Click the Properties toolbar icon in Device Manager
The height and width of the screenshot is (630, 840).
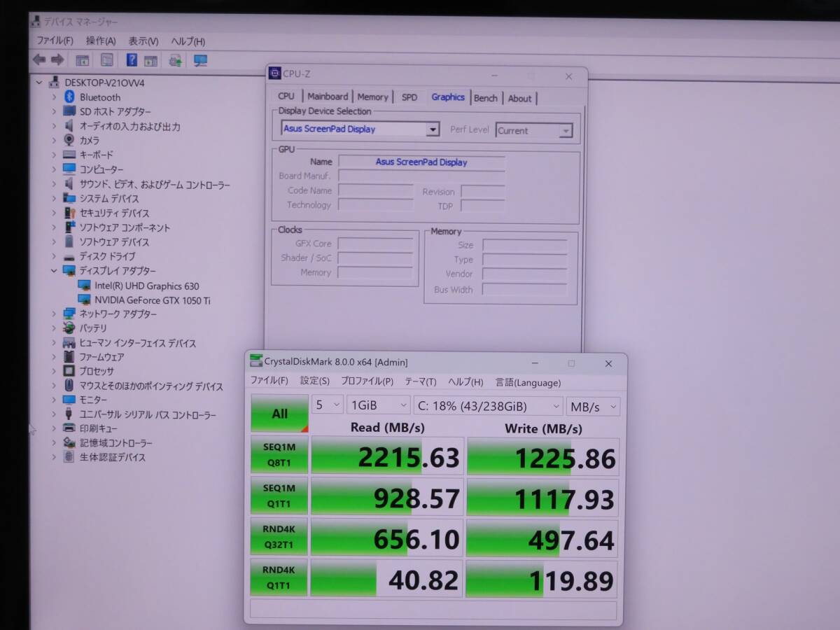coord(107,60)
